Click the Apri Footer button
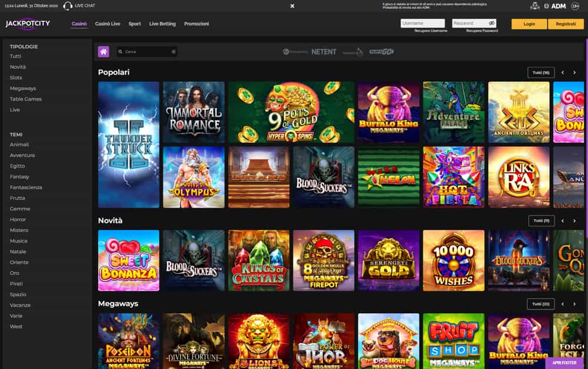Screen dimensions: 588x369 564,363
